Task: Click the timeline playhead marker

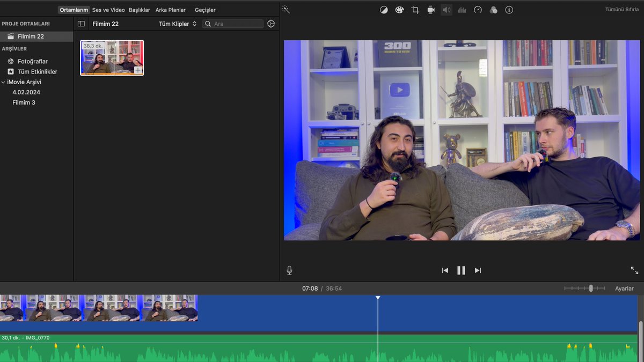Action: click(378, 298)
